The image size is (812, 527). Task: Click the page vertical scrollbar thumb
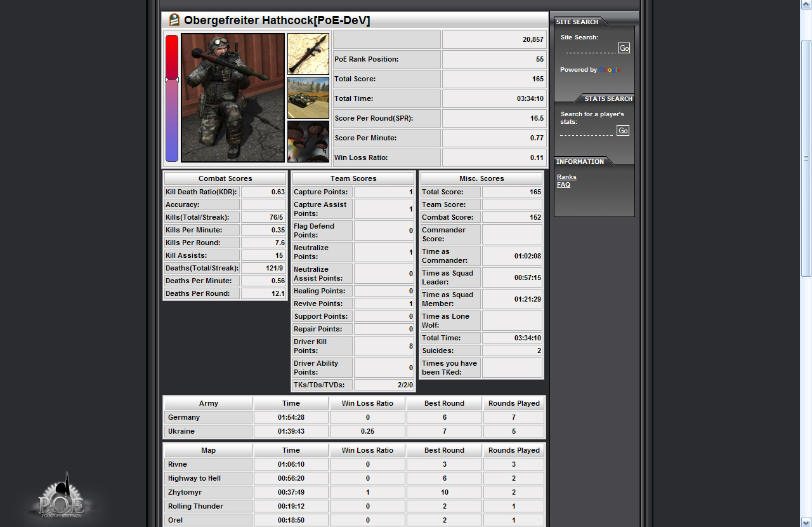click(806, 158)
